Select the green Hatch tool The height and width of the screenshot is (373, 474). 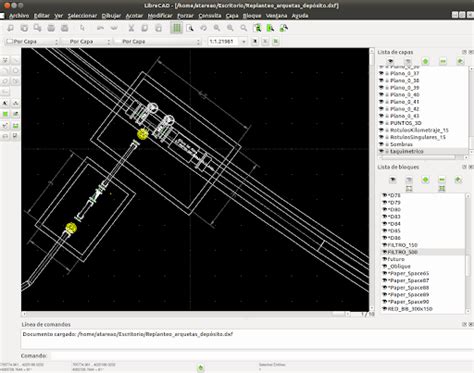point(5,114)
